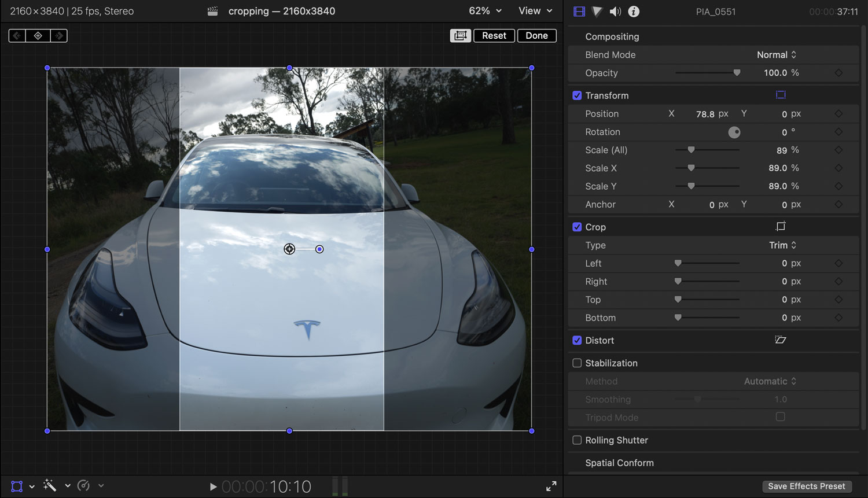Click the Done button in viewer
The width and height of the screenshot is (868, 498).
pyautogui.click(x=536, y=36)
